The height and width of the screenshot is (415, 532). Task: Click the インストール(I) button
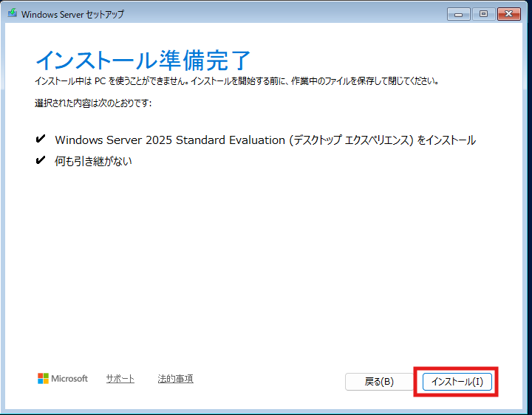(457, 382)
